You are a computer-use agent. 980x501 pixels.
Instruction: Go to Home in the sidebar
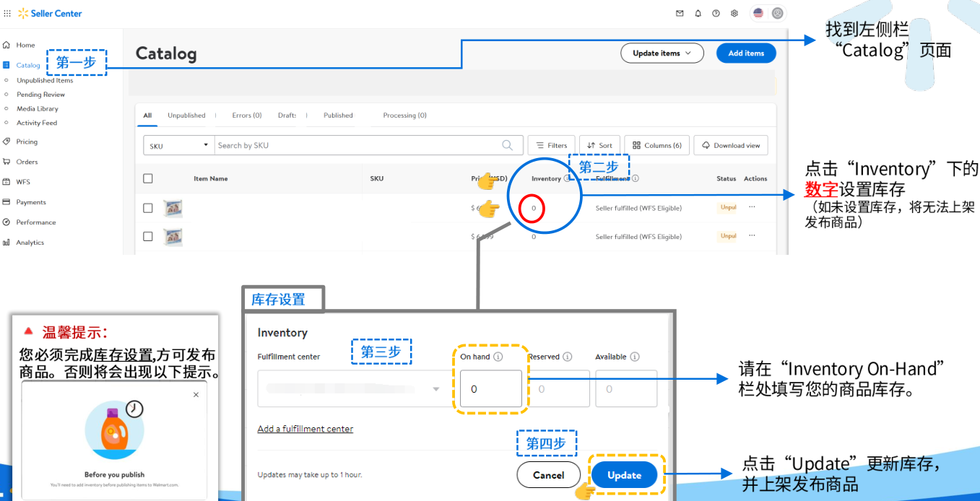(25, 45)
